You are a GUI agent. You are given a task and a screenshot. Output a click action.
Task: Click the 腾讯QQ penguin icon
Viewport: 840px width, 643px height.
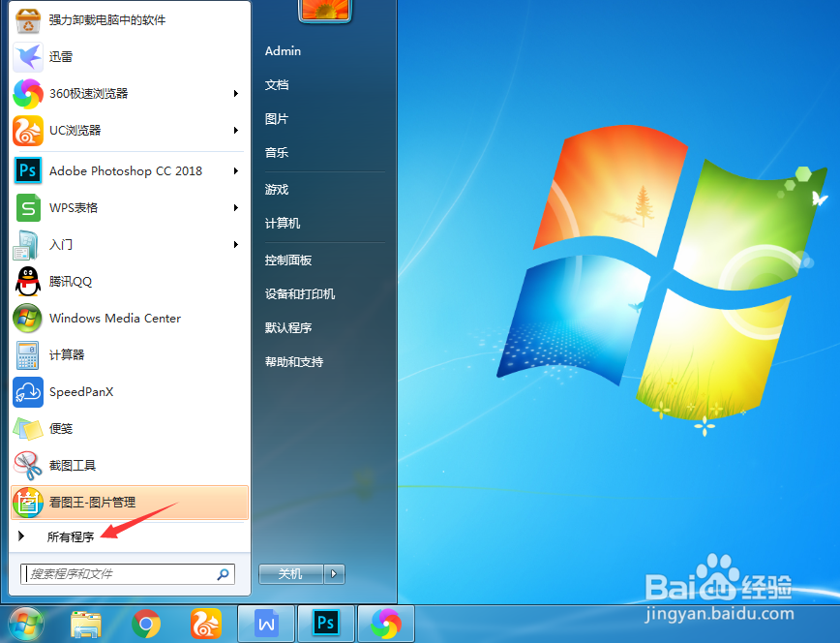click(x=28, y=281)
